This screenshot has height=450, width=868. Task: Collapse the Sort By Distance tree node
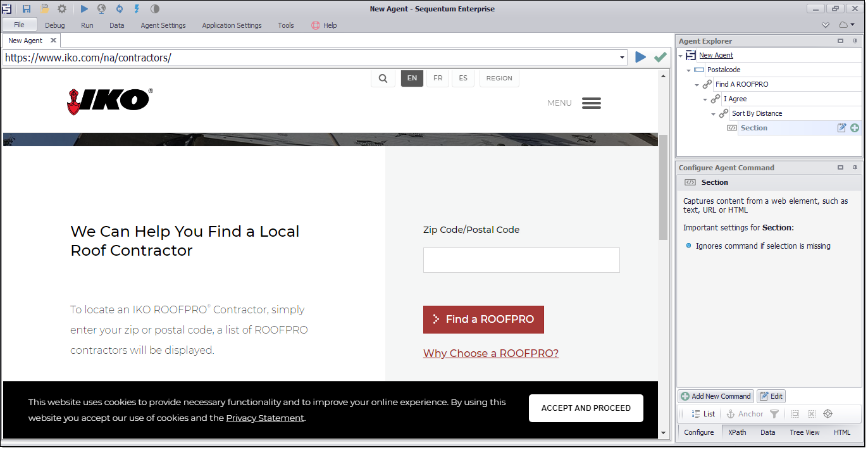tap(714, 114)
